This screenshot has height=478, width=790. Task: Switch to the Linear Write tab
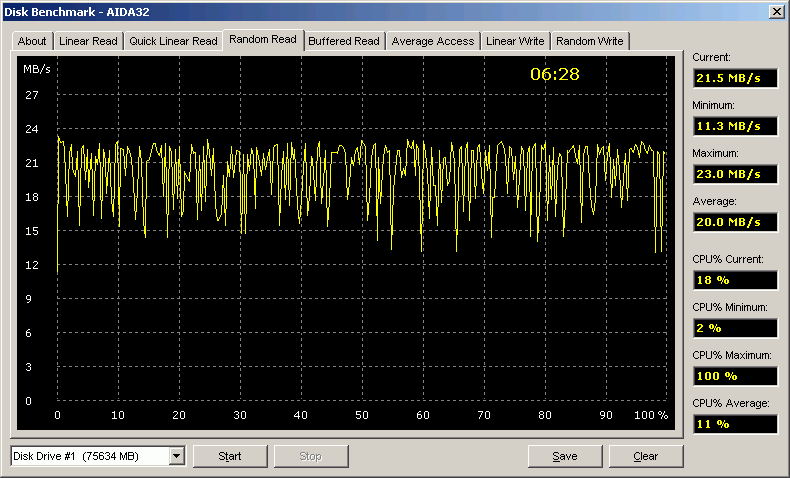tap(515, 41)
